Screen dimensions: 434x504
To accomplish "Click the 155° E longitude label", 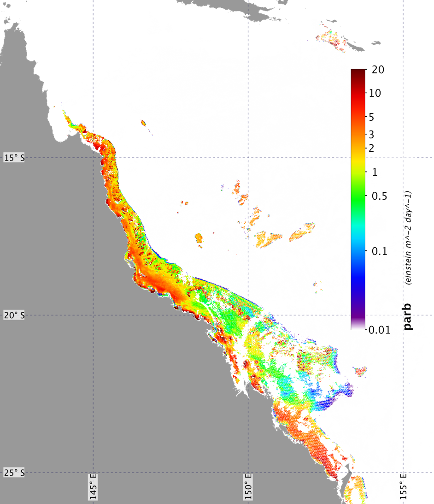I will [404, 486].
